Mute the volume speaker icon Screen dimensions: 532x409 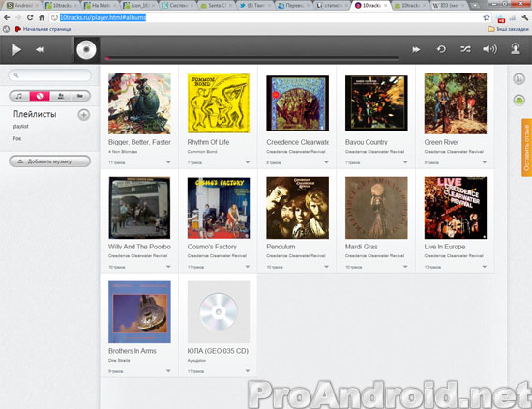click(489, 49)
